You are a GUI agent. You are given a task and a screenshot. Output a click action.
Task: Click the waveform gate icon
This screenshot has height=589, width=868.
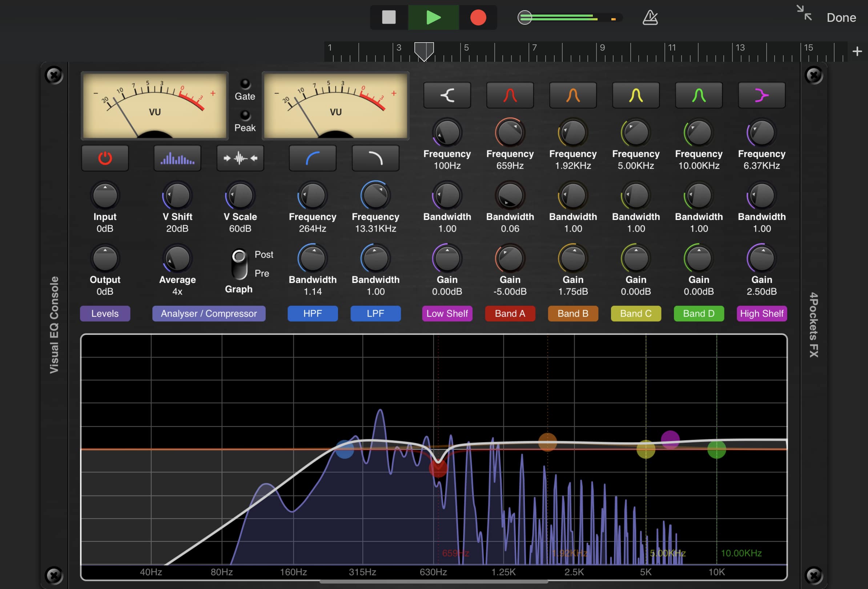tap(240, 158)
